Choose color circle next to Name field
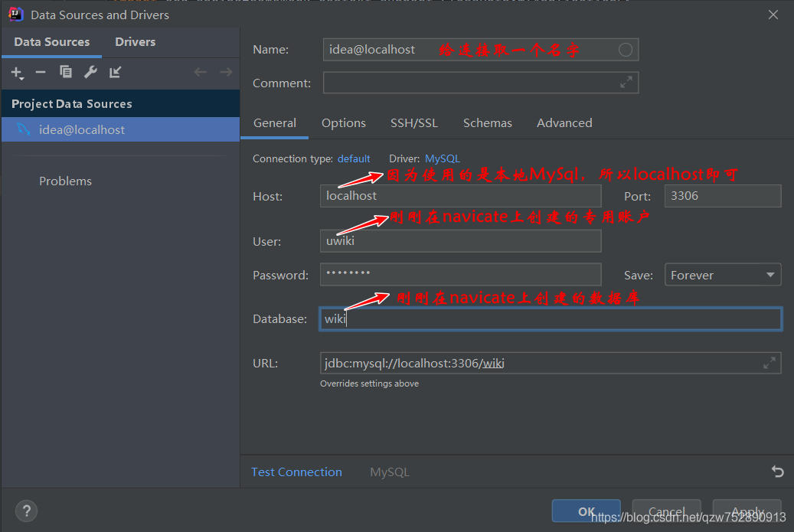Image resolution: width=794 pixels, height=532 pixels. coord(626,50)
